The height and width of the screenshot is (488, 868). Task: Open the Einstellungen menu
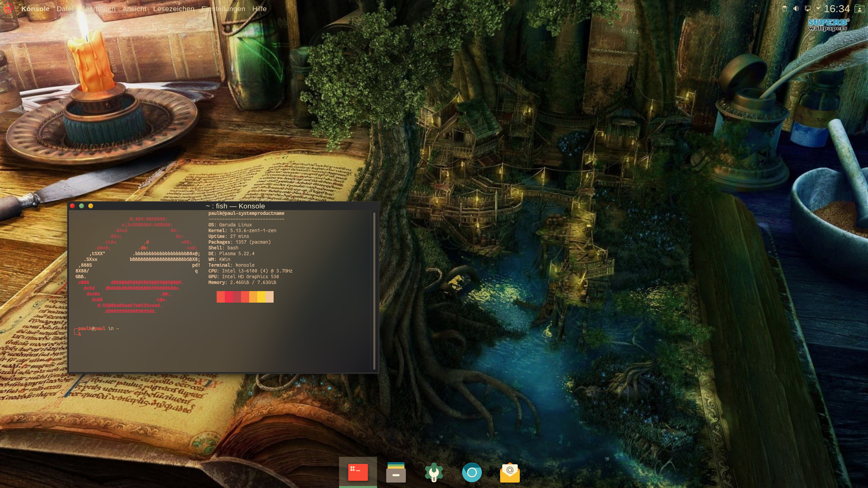223,9
